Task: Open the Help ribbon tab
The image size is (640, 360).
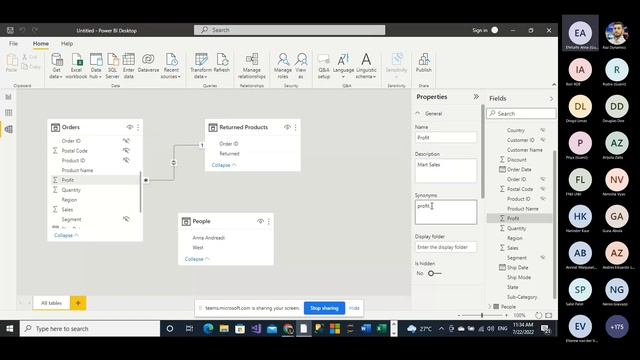Action: [x=67, y=44]
